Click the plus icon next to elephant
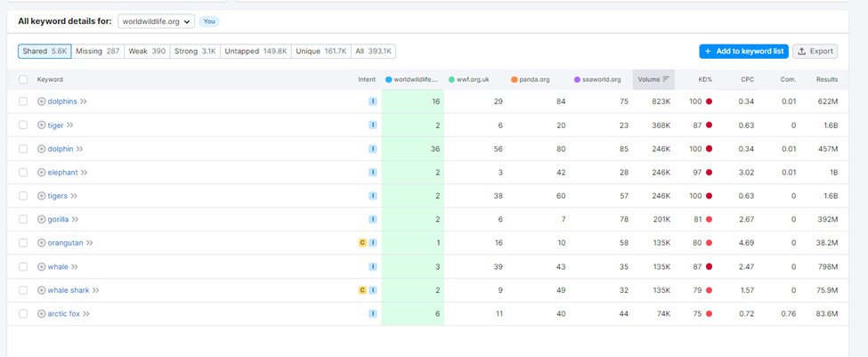The width and height of the screenshot is (868, 357). 41,172
